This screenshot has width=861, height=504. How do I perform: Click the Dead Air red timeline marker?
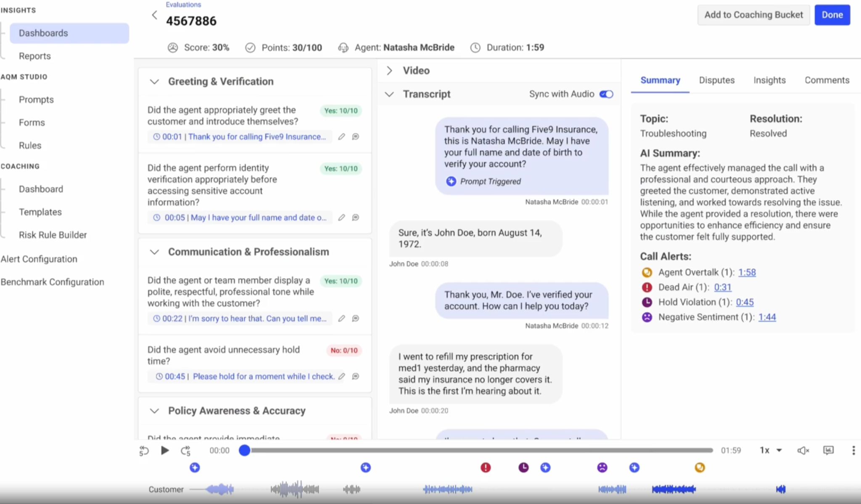coord(486,467)
